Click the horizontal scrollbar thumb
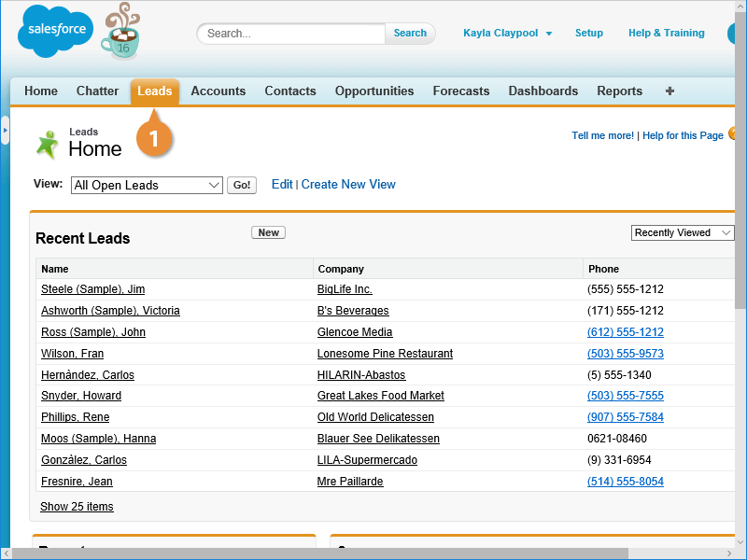The height and width of the screenshot is (560, 747). click(320, 553)
